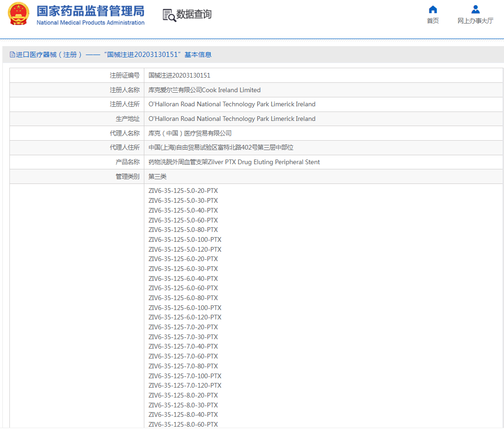Select model ZIV6-35-125-5.0-80-PTX
This screenshot has width=504, height=430.
(183, 230)
